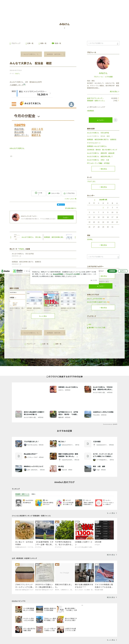Image resolution: width=129 pixels, height=644 pixels.
Task: Open topic モト冬樹 超絶美味しかった料理
Action: [25, 609]
